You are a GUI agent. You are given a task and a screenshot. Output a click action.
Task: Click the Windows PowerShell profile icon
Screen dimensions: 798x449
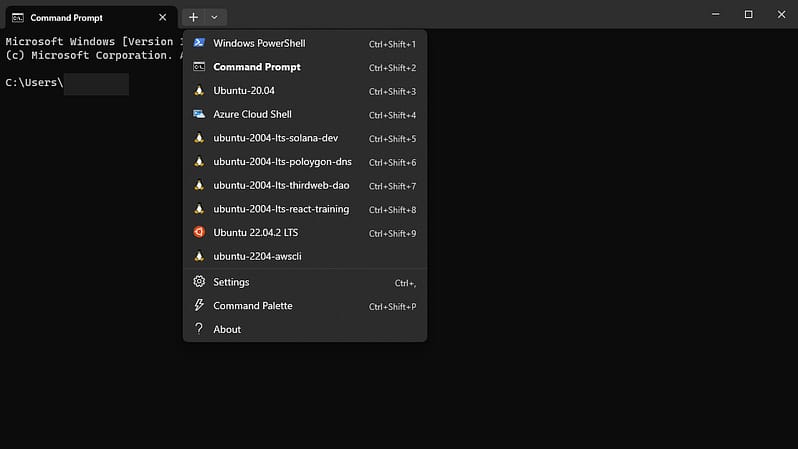199,43
